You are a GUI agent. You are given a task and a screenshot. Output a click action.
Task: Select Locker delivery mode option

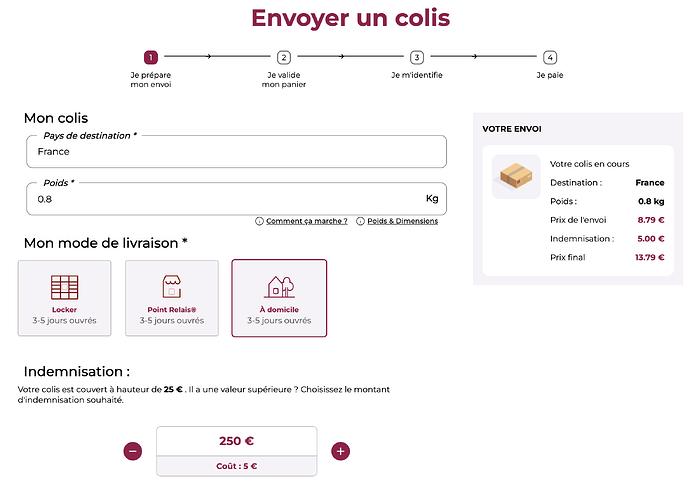pyautogui.click(x=65, y=298)
